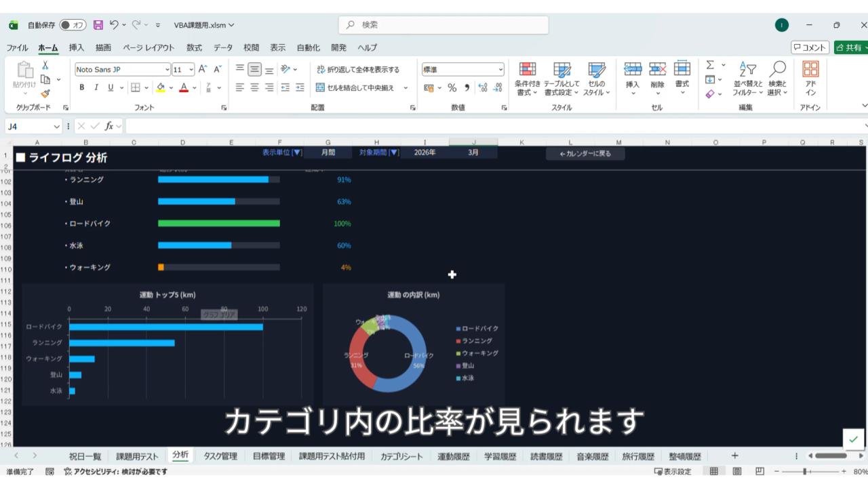
Task: Open the number format dropdown
Action: (x=500, y=69)
